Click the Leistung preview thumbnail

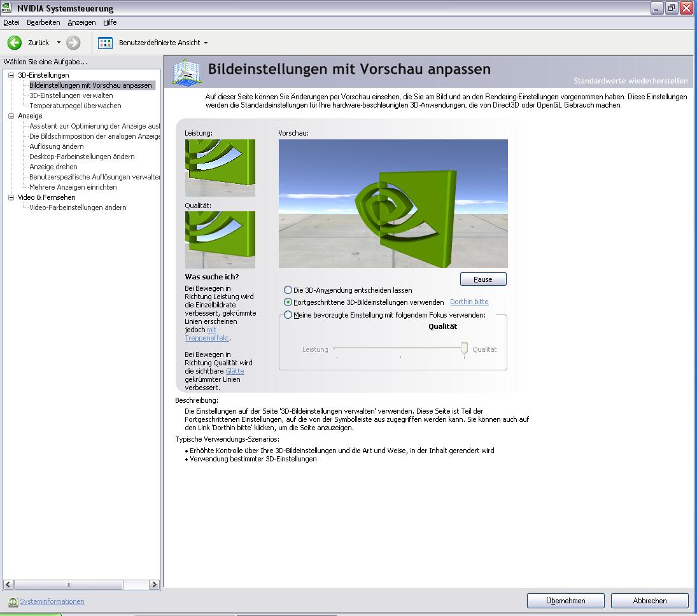click(220, 168)
